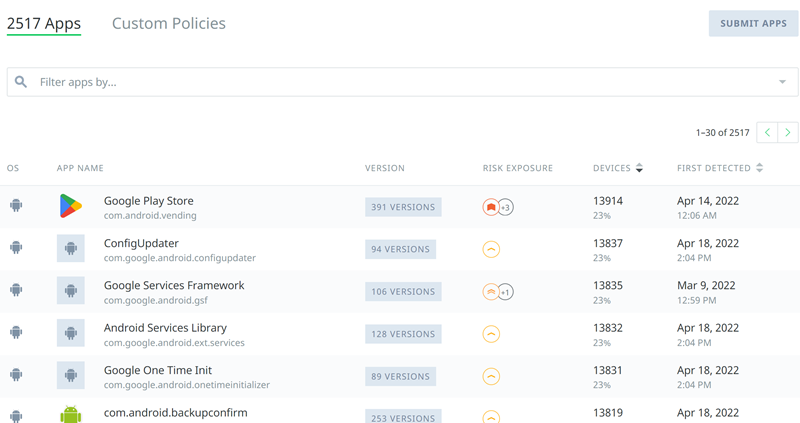Click Android OS icon in Google Play Store row

pos(16,206)
